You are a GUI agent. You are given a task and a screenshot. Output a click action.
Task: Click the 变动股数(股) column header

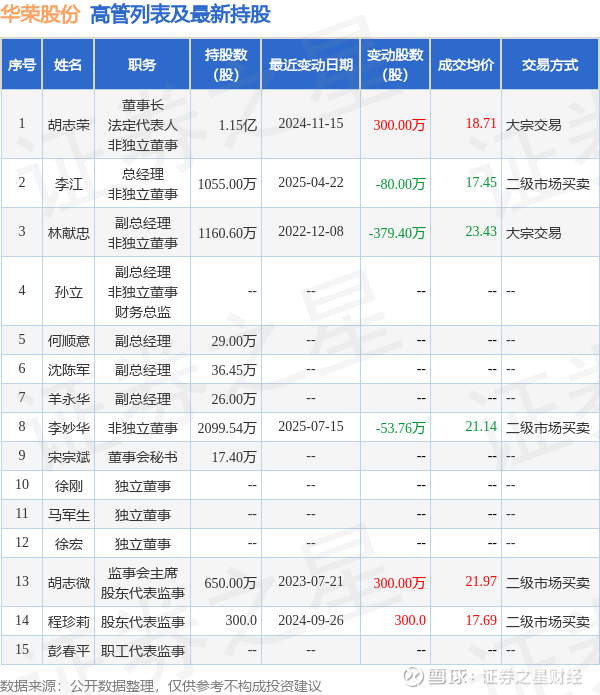pyautogui.click(x=395, y=65)
